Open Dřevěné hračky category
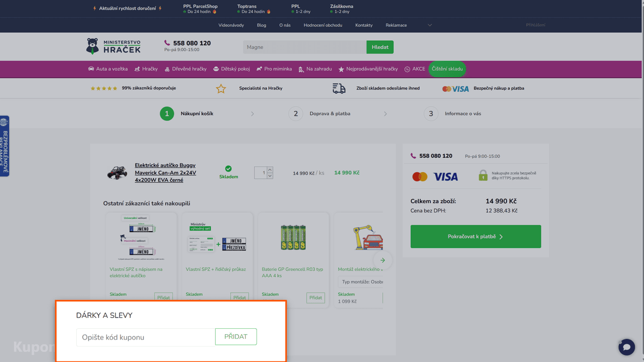Image resolution: width=644 pixels, height=362 pixels. (186, 69)
